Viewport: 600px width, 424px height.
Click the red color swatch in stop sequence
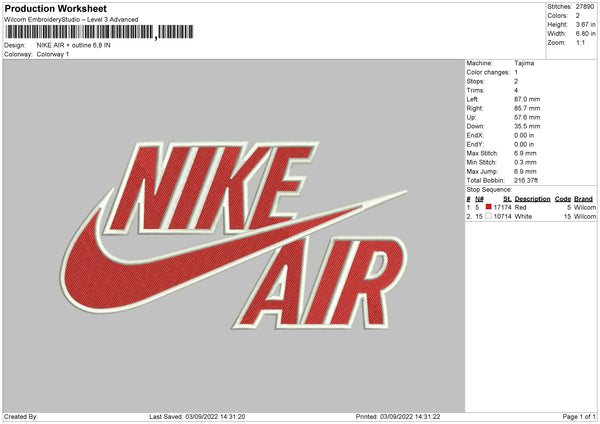pos(488,207)
